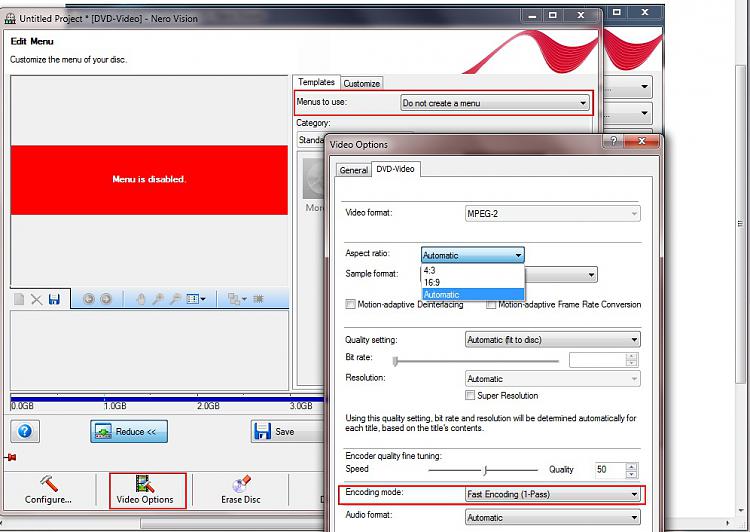This screenshot has height=532, width=750.
Task: Enable the Super Resolution checkbox
Action: pos(470,395)
